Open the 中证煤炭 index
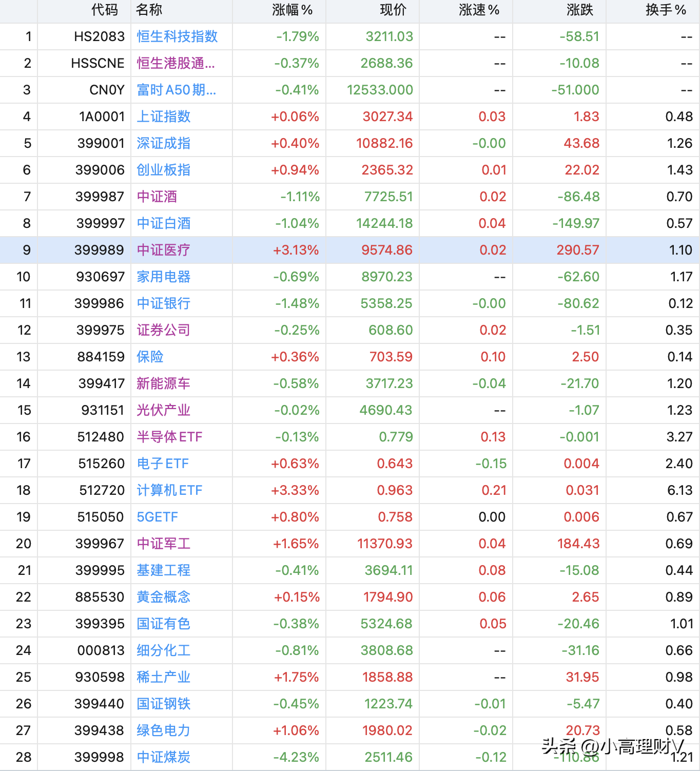 tap(164, 757)
